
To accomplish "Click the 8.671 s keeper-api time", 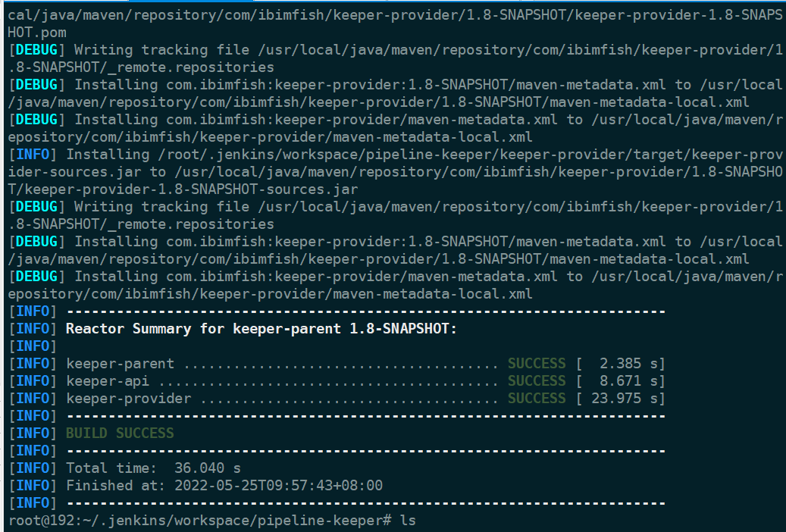I will 628,381.
